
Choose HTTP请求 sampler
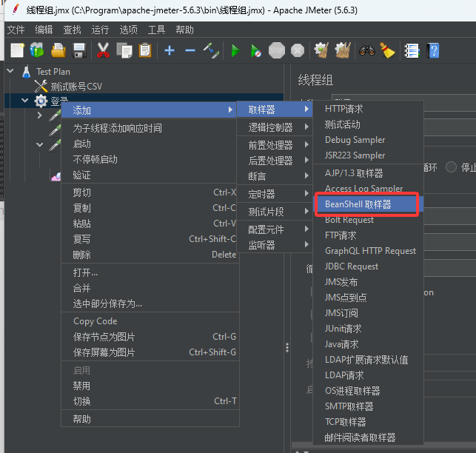point(368,109)
